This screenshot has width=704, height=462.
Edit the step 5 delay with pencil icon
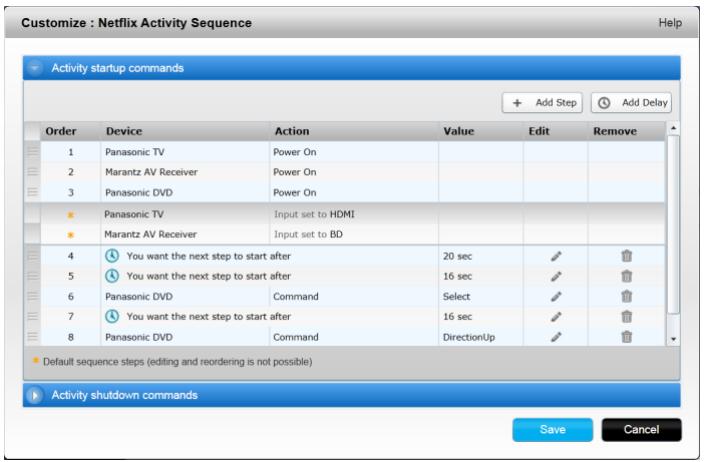click(556, 277)
